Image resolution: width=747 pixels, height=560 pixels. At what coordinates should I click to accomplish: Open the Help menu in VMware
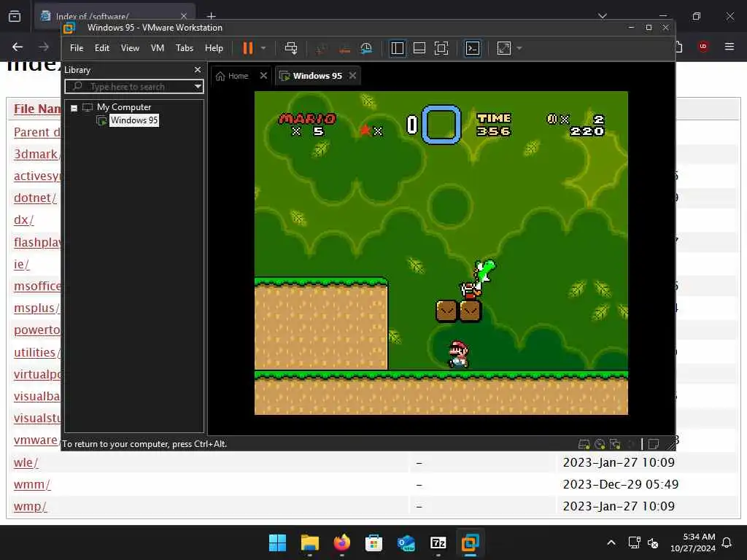coord(214,48)
